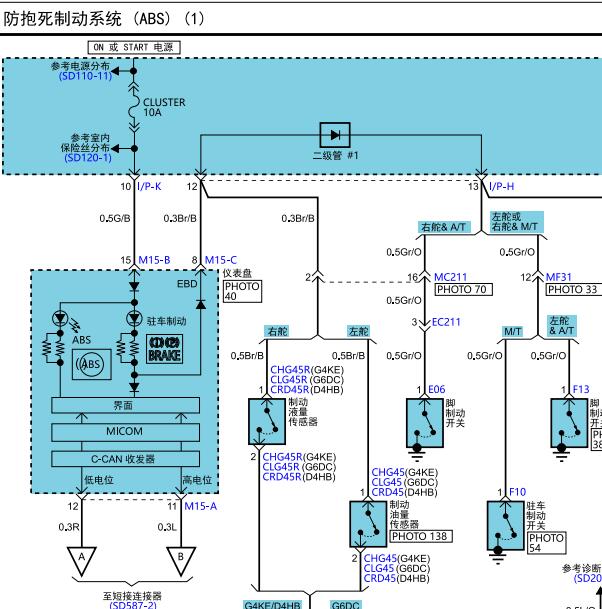Click the diode #1 symbol box
The width and height of the screenshot is (602, 609).
tap(335, 135)
